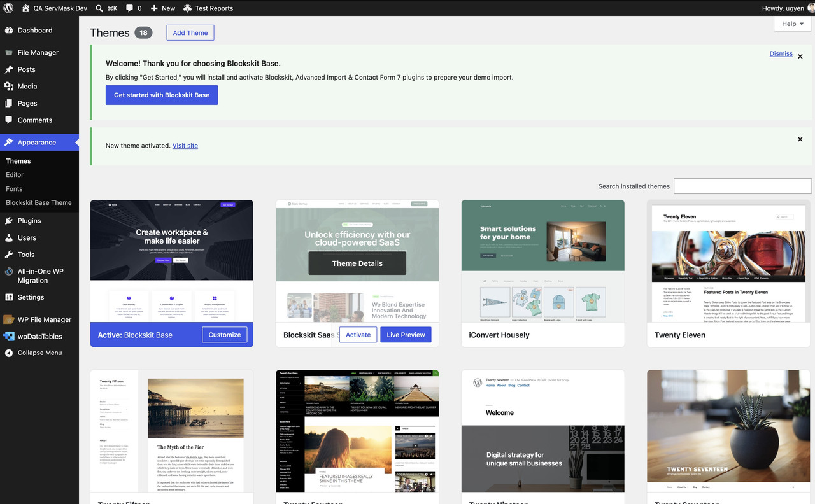This screenshot has height=504, width=815.
Task: Open the QA ServMask Dev site home icon
Action: point(25,8)
